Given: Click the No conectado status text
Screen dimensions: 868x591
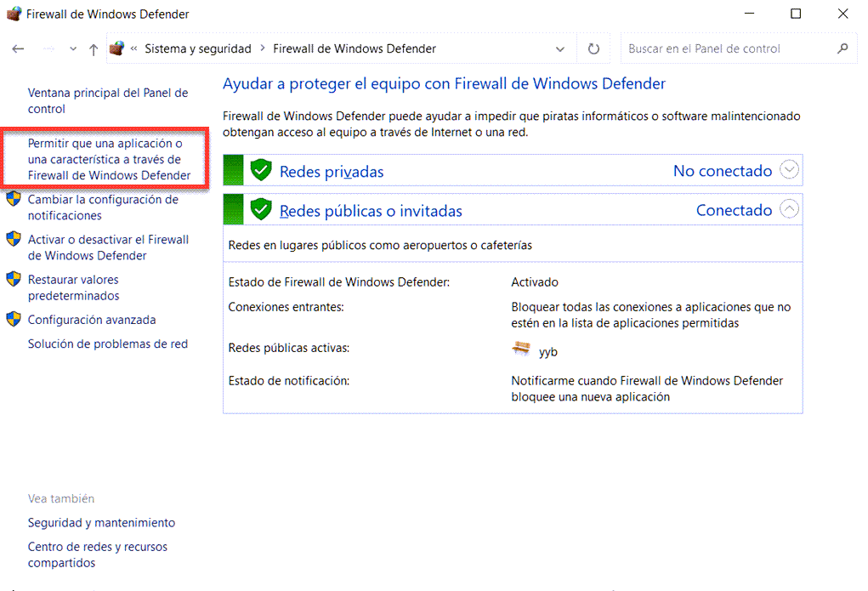Looking at the screenshot, I should point(723,171).
